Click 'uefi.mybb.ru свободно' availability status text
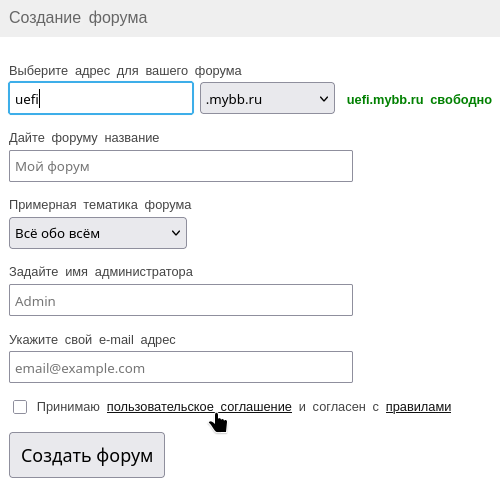The image size is (500, 488). (419, 100)
